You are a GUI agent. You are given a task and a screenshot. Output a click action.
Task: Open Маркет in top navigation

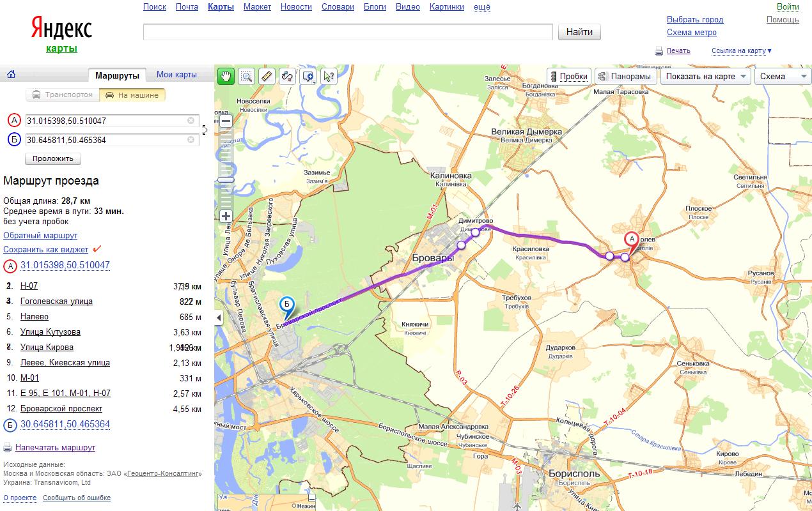(257, 7)
